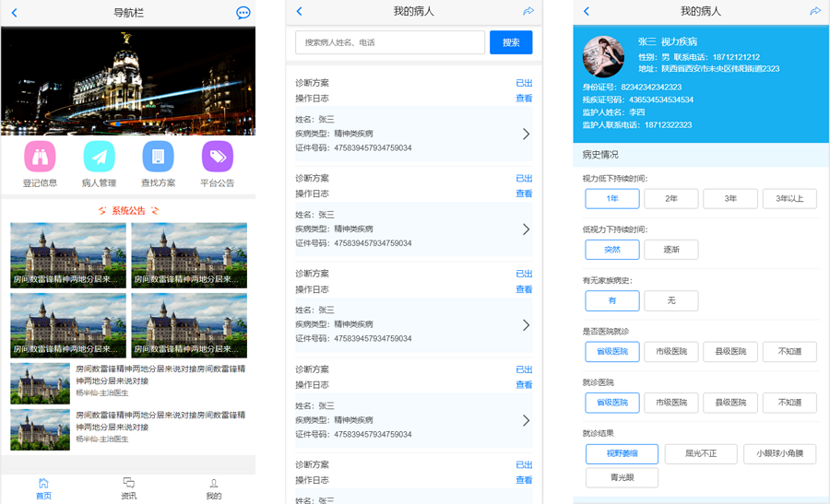Select 2年 duration option

tap(671, 198)
